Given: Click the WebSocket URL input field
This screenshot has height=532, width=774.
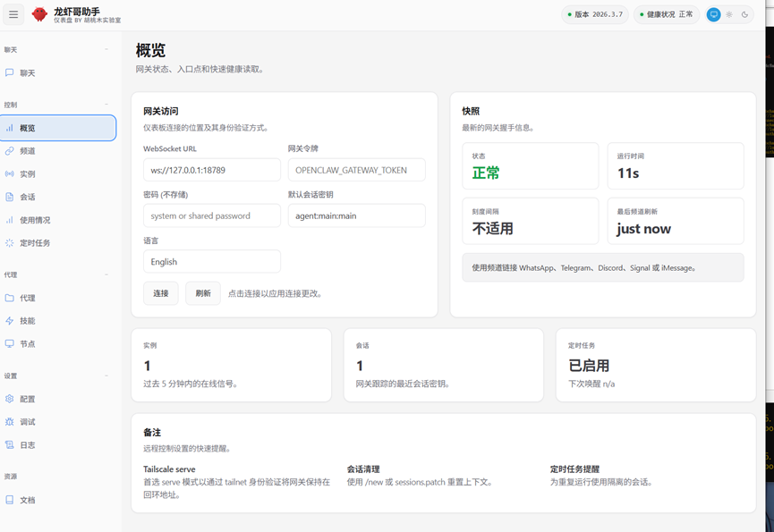Looking at the screenshot, I should [x=212, y=170].
